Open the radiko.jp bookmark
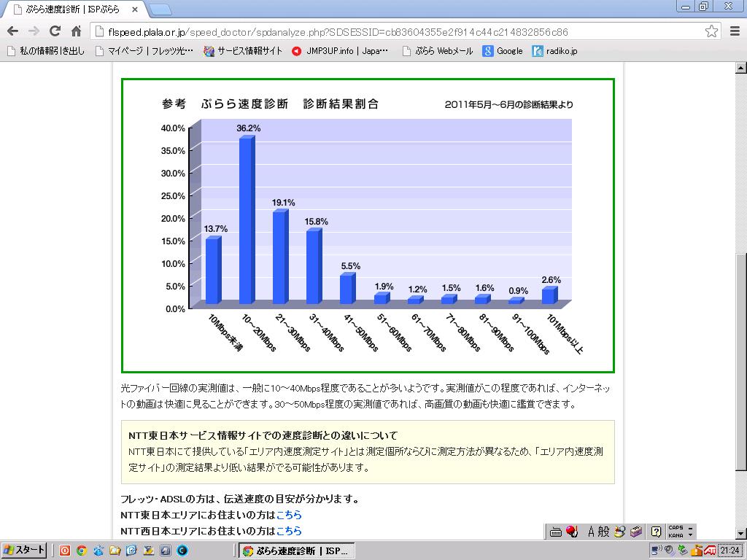The image size is (747, 560). (x=555, y=51)
